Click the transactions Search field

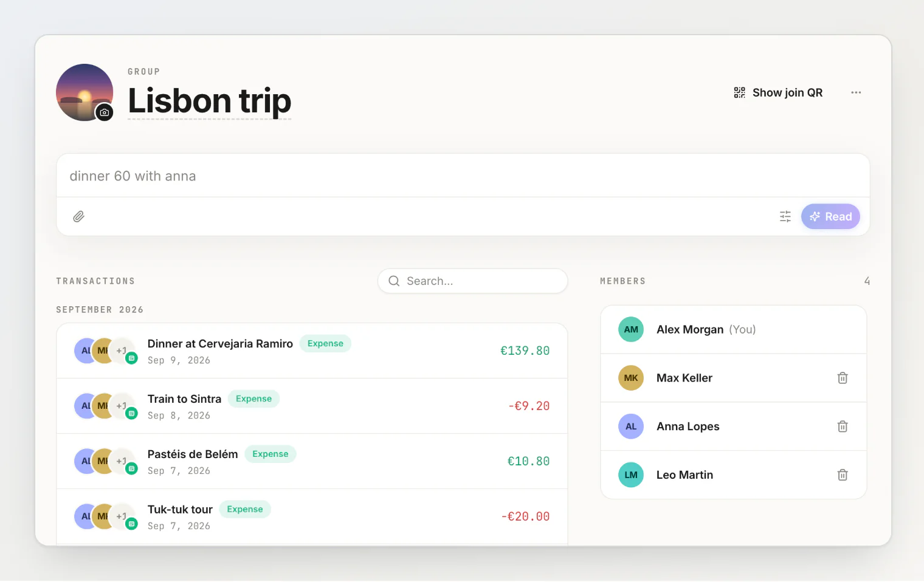point(472,281)
